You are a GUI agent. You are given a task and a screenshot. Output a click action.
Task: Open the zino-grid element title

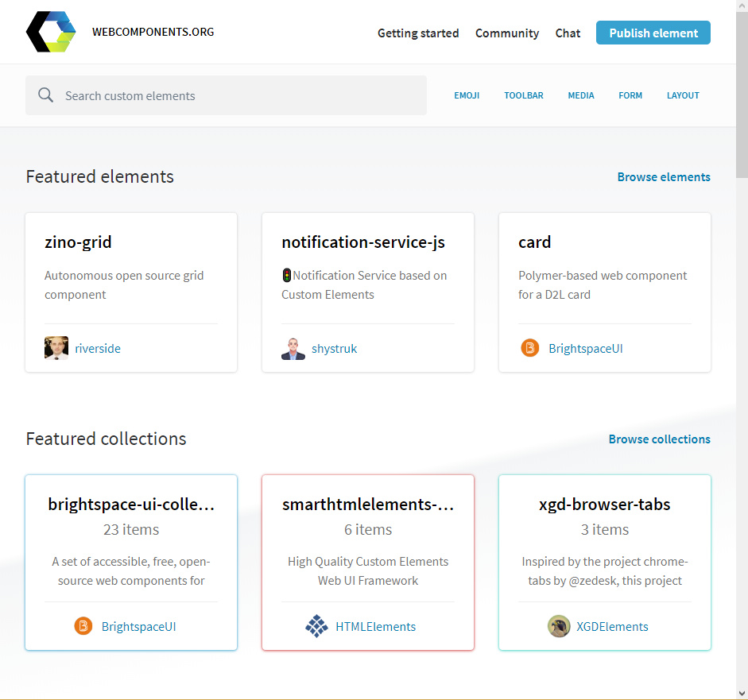(x=78, y=242)
